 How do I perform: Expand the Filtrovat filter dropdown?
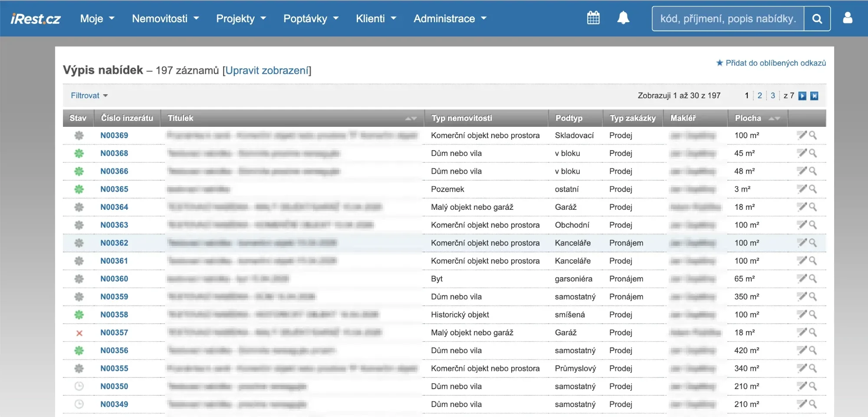pyautogui.click(x=89, y=96)
